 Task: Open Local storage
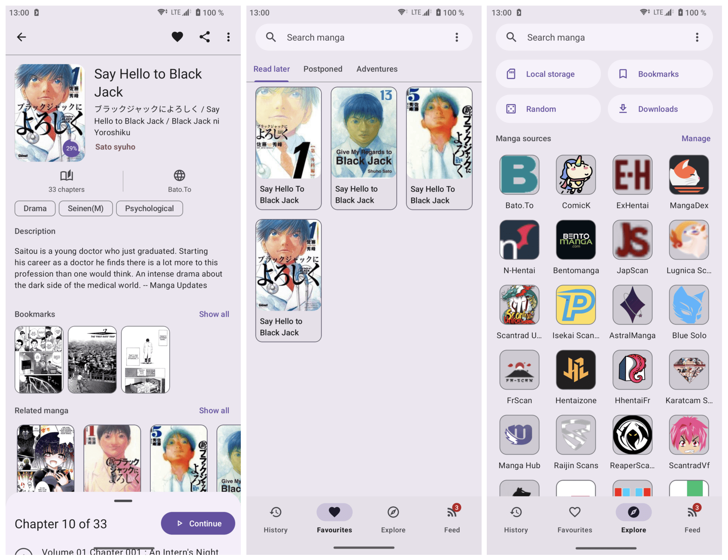tap(548, 74)
